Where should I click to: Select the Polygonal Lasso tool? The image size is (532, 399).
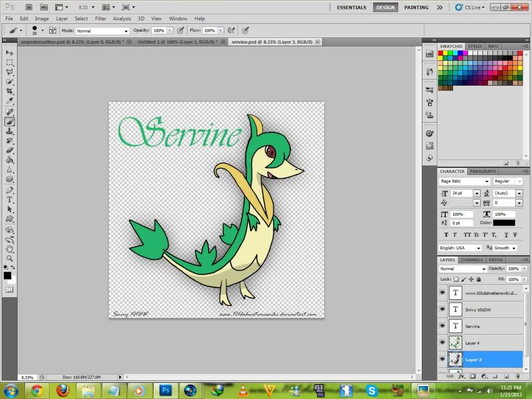pyautogui.click(x=9, y=72)
